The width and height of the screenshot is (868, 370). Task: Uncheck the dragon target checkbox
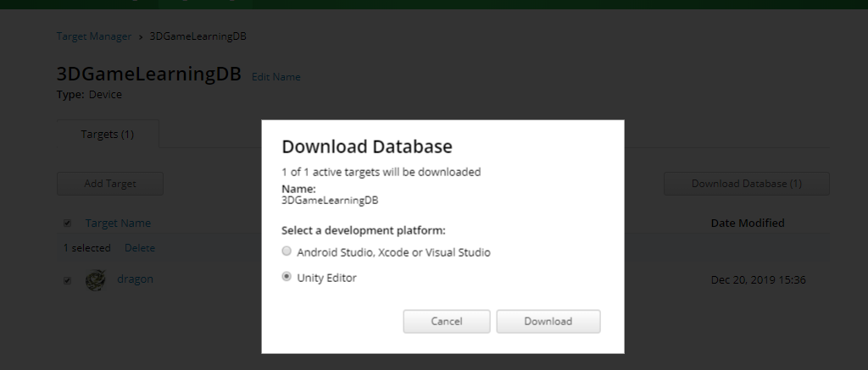(67, 280)
